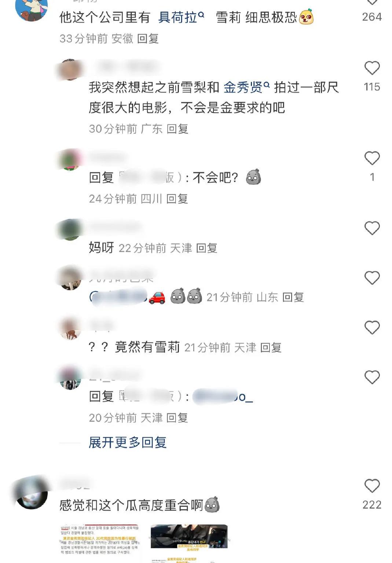Search the 金秀贤 highlighted name
This screenshot has height=563, width=392.
(x=246, y=87)
